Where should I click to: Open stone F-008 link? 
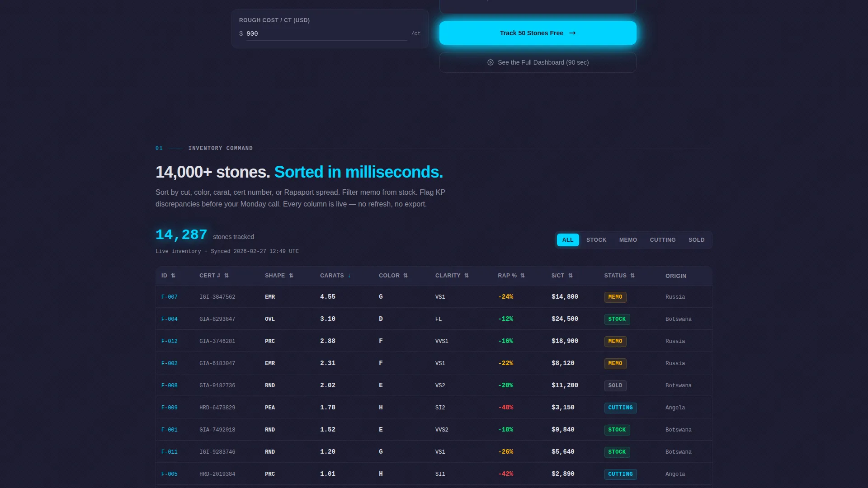(170, 385)
